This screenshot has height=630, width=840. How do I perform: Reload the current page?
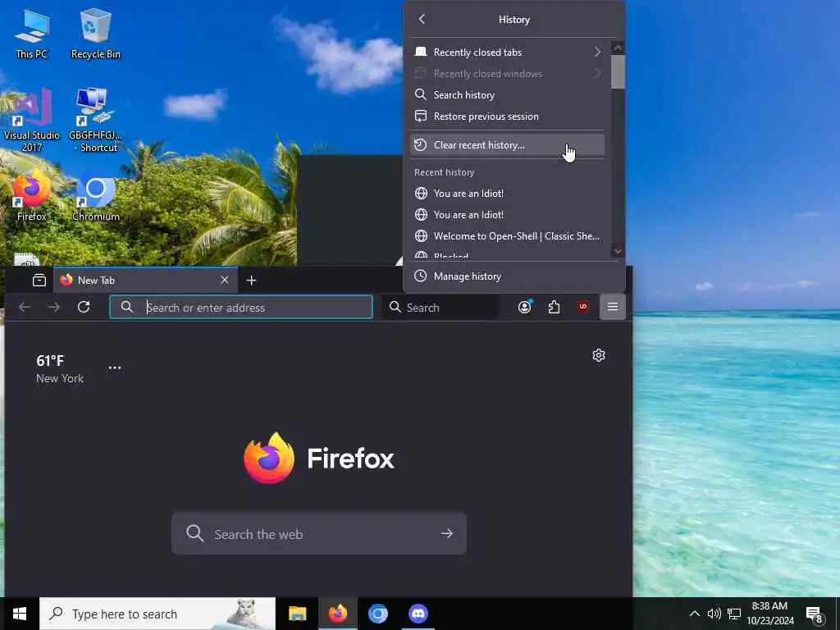(84, 307)
